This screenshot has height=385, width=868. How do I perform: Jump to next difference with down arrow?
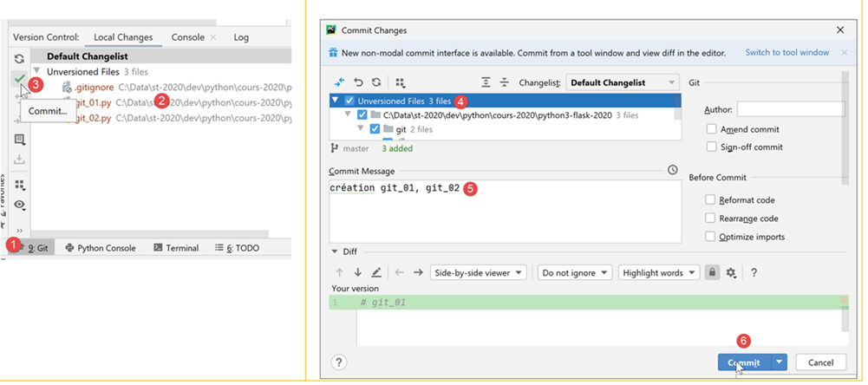pyautogui.click(x=357, y=272)
